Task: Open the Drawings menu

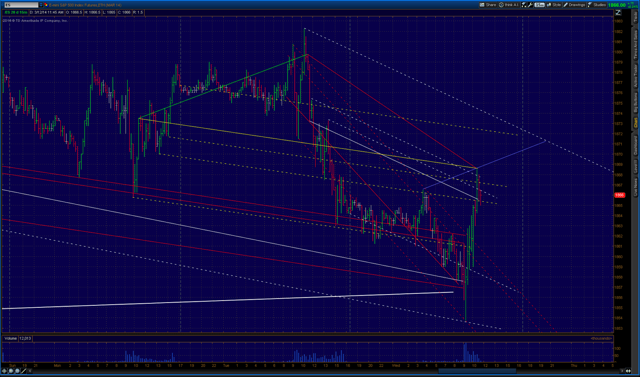Action: pos(574,5)
